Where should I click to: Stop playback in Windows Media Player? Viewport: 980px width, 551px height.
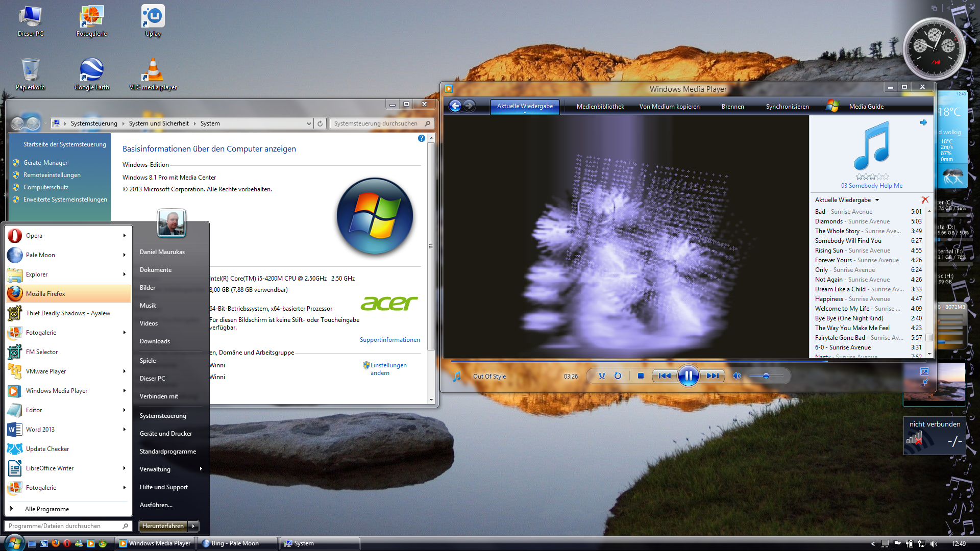[x=641, y=376]
